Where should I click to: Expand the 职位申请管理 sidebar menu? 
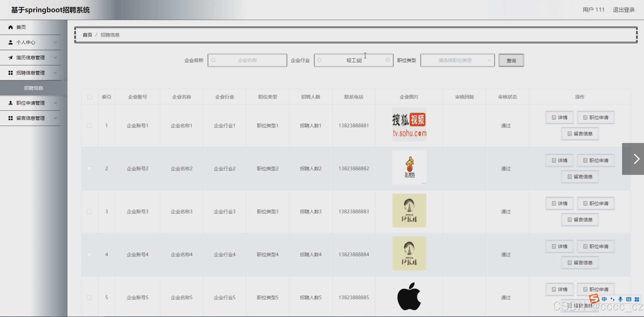click(31, 103)
